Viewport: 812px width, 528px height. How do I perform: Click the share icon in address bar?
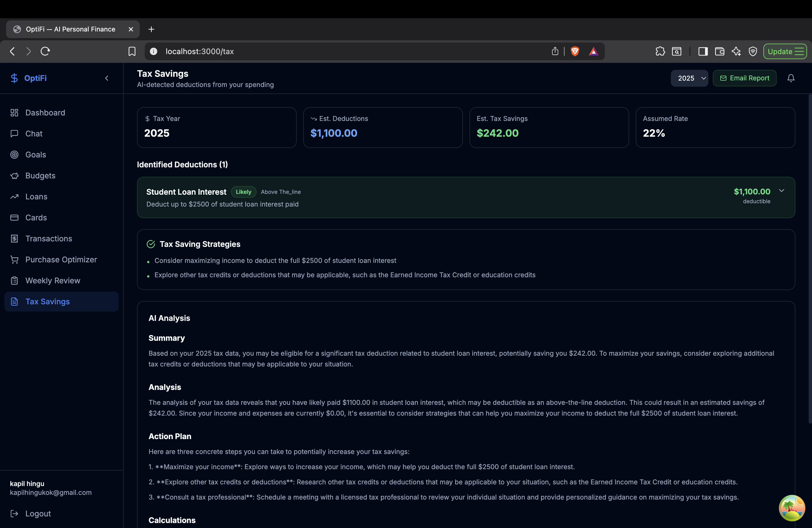pos(555,51)
